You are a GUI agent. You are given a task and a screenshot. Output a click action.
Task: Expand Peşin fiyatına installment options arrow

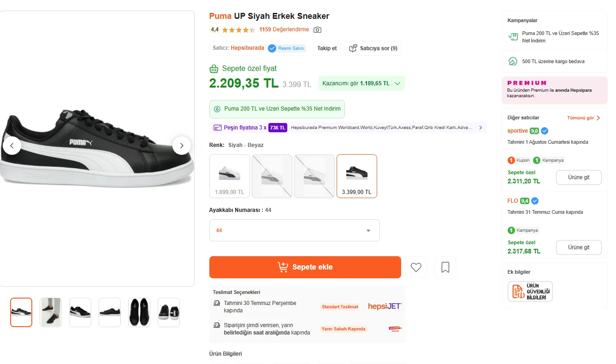480,128
